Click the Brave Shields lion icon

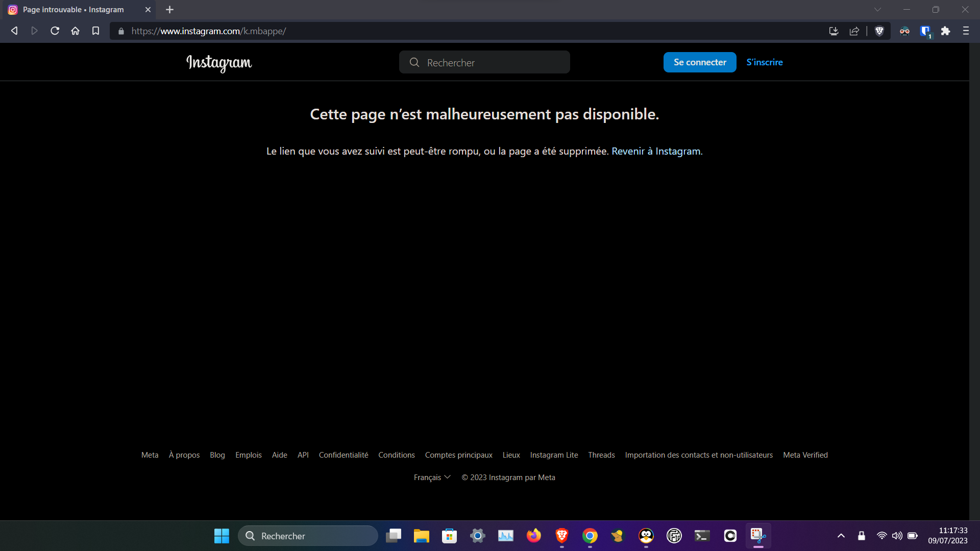(879, 31)
